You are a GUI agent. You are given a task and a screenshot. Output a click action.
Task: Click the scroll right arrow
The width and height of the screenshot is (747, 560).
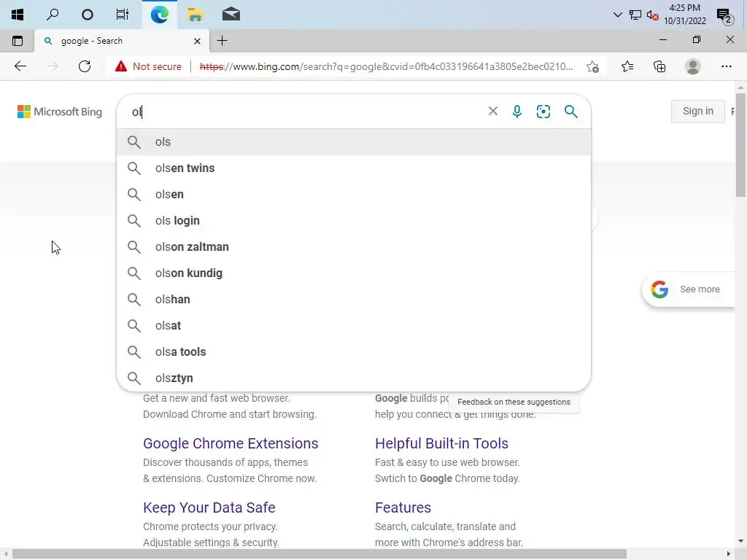point(729,554)
